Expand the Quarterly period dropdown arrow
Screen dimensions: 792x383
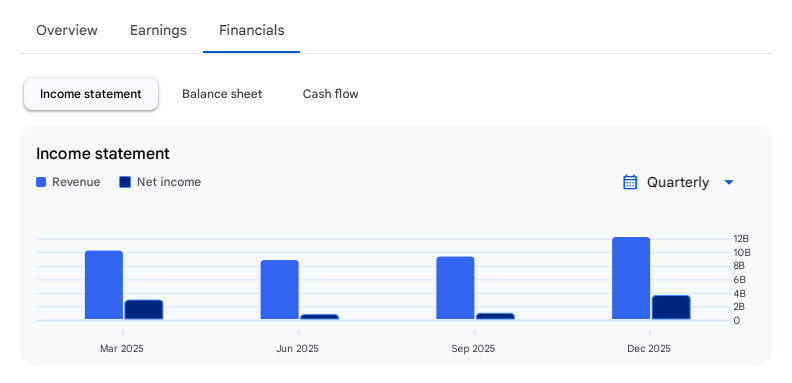[728, 182]
